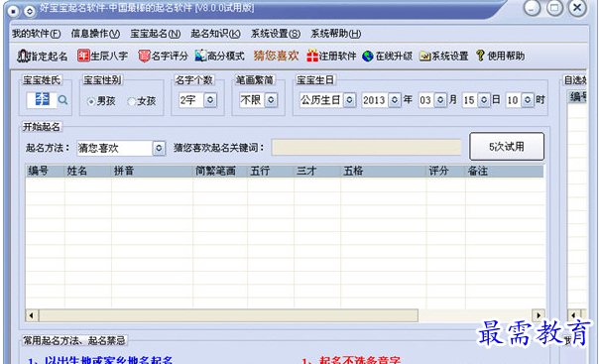Click the 评分 column header
Screen dimensions: 599x364
(446, 171)
